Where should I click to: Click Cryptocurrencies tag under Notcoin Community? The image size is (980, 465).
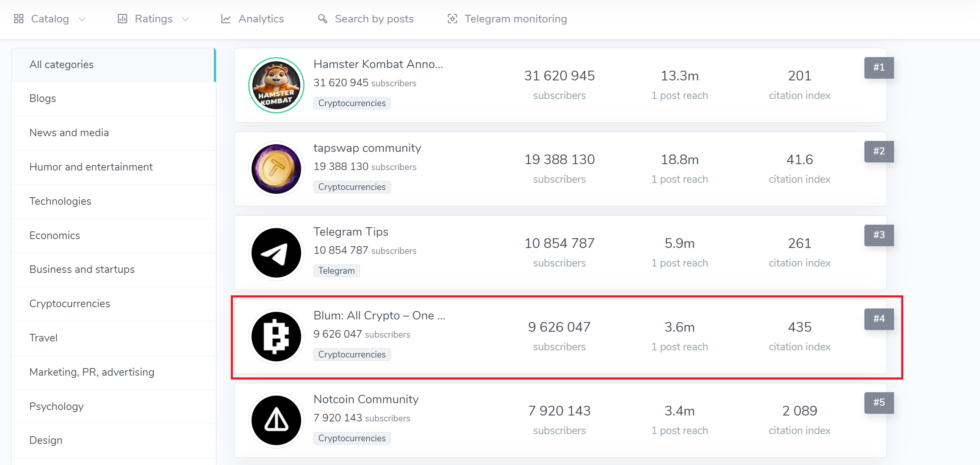click(352, 438)
